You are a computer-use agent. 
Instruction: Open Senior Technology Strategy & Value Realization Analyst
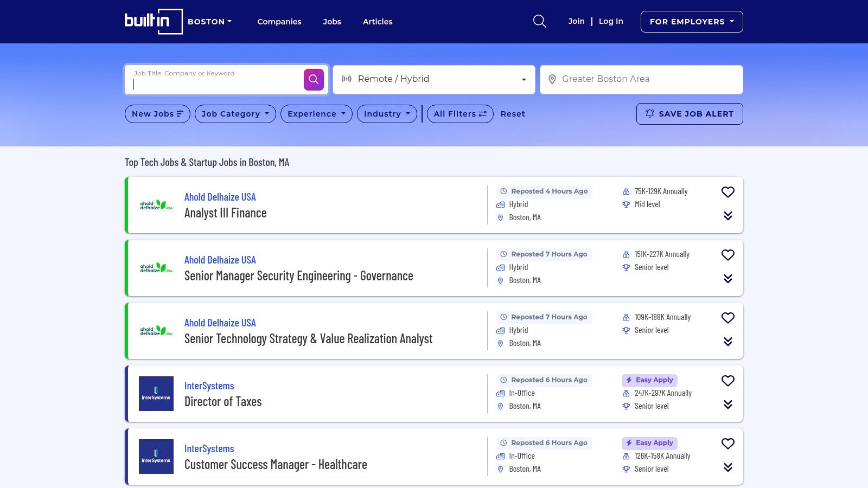click(308, 339)
